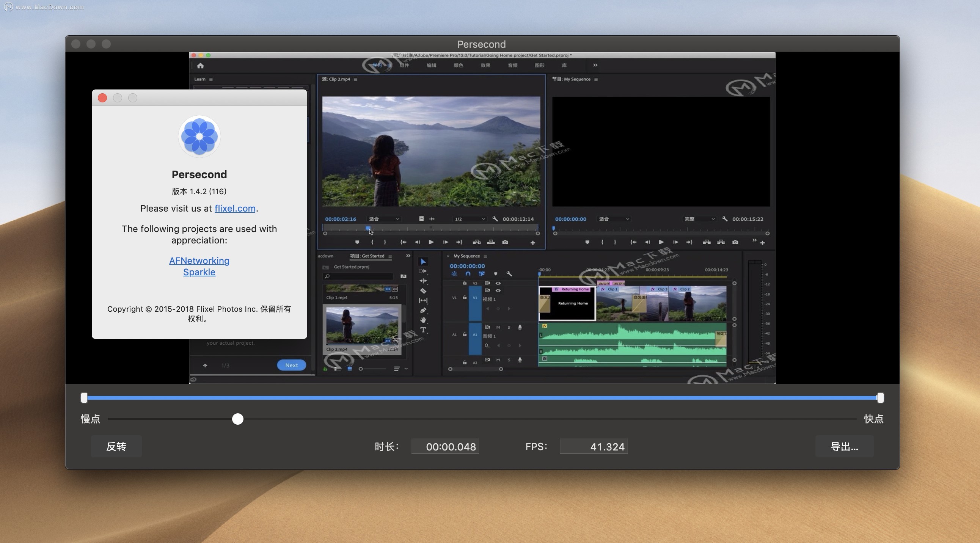Open 源: Clip 2.mp4 panel menu
The width and height of the screenshot is (980, 543).
(x=355, y=80)
